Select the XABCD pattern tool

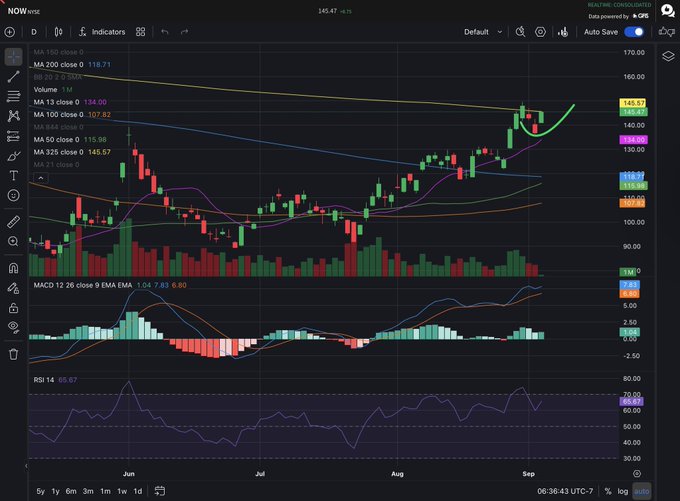click(13, 116)
